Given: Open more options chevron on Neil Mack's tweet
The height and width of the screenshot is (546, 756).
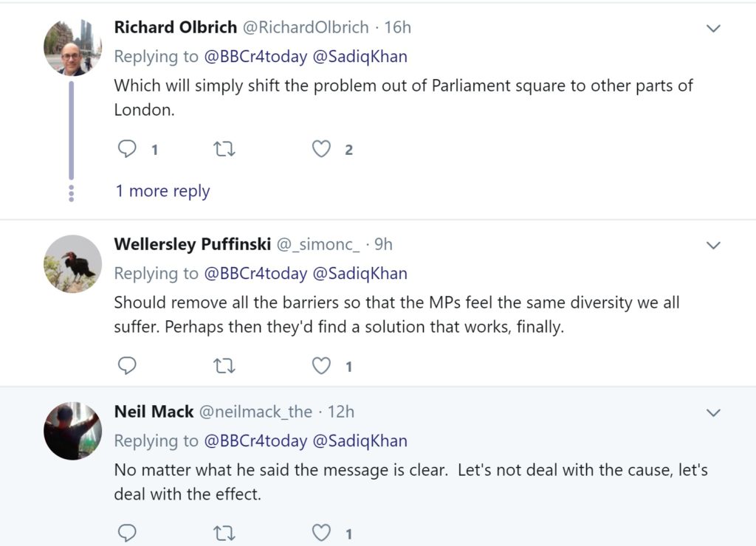Looking at the screenshot, I should tap(713, 412).
